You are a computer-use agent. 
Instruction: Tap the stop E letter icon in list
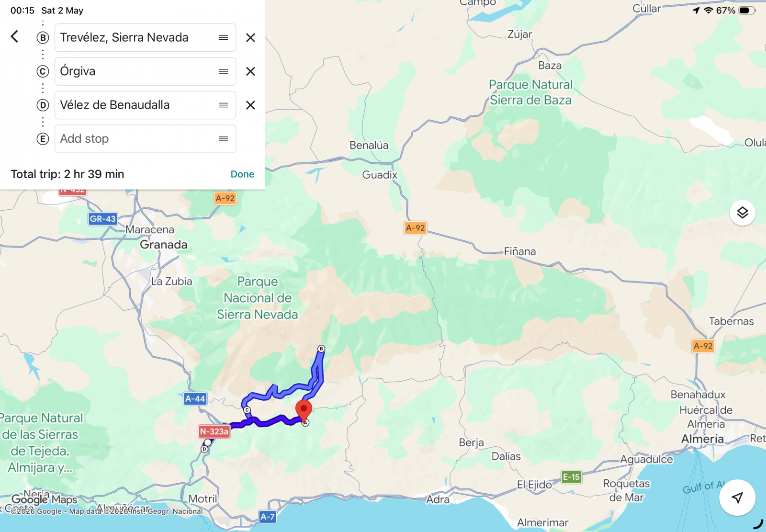coord(43,139)
